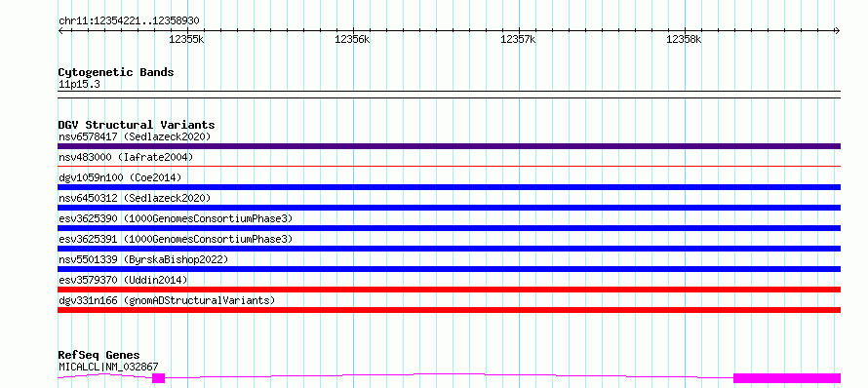This screenshot has height=388, width=868.
Task: Open the nsv483000 (Iafrate2004) variant label
Action: pyautogui.click(x=126, y=157)
